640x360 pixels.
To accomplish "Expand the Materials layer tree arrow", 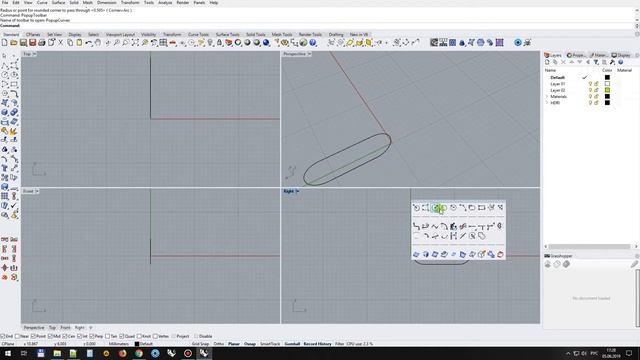I will click(547, 96).
